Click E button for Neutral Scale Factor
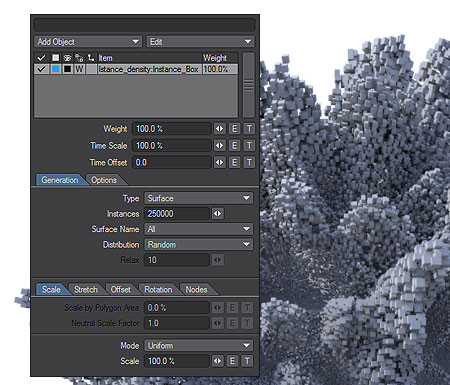This screenshot has width=450, height=385. pos(232,323)
